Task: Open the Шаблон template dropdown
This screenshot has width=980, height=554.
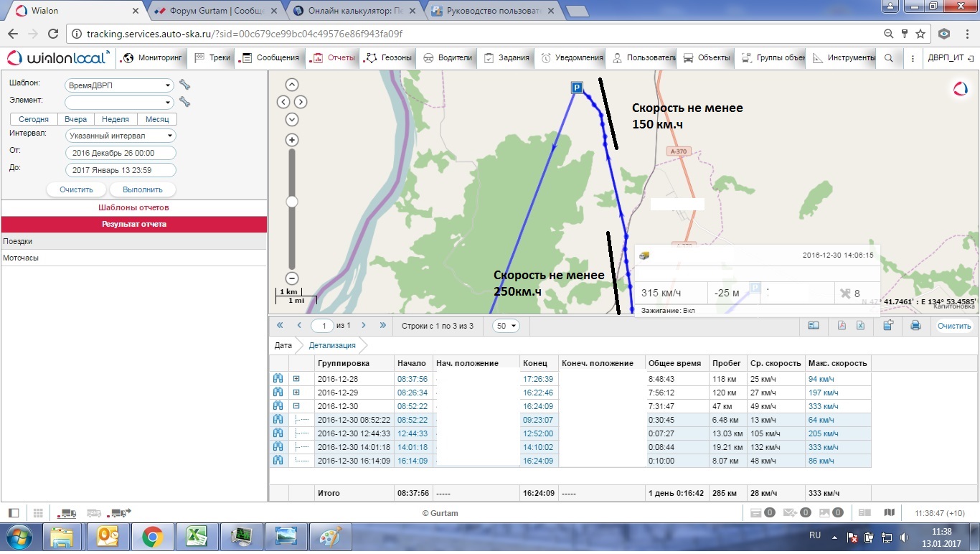Action: 119,85
